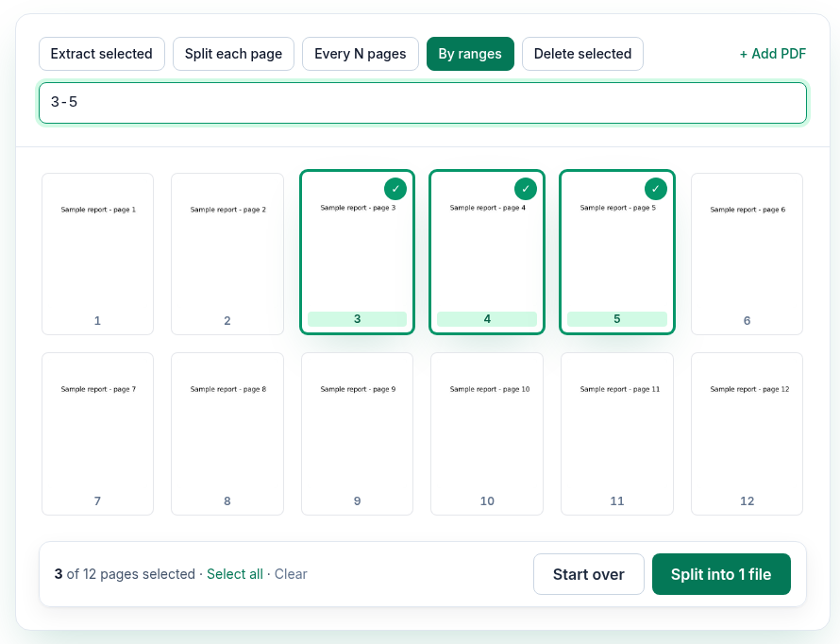Click the Select all link
Image resolution: width=840 pixels, height=644 pixels.
(235, 574)
